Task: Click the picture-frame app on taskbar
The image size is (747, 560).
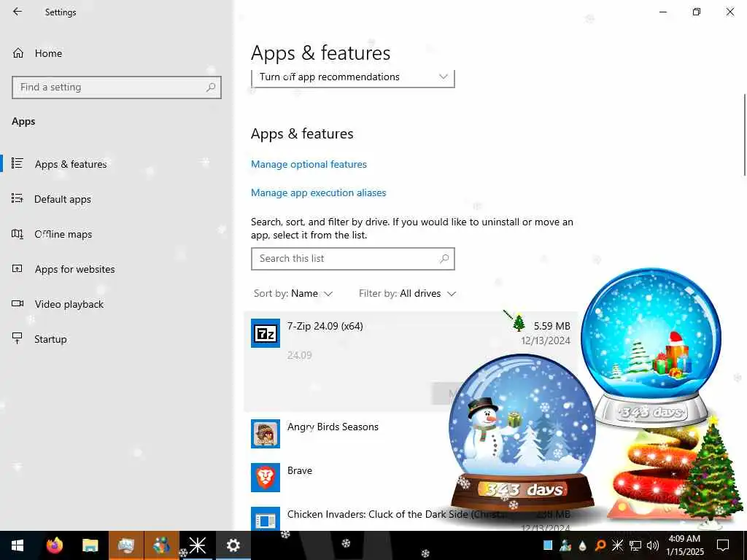Action: click(125, 545)
